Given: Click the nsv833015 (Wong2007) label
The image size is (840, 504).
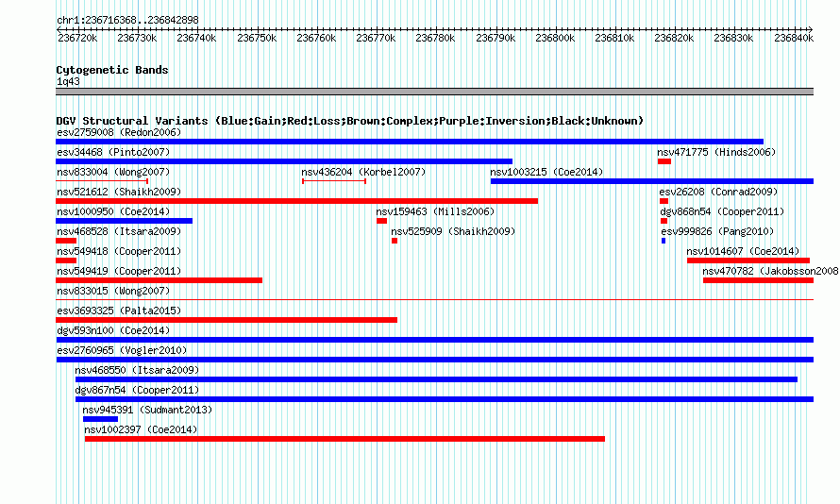Looking at the screenshot, I should click(x=113, y=291).
